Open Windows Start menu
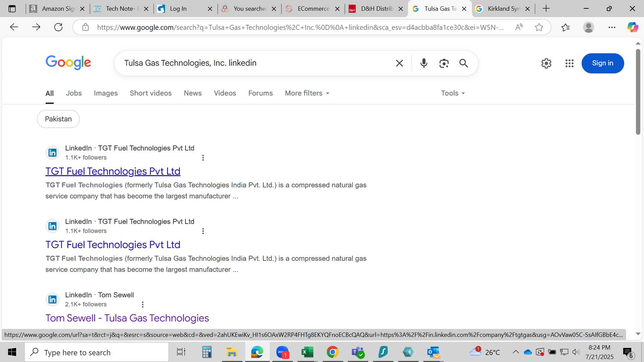 [x=12, y=352]
